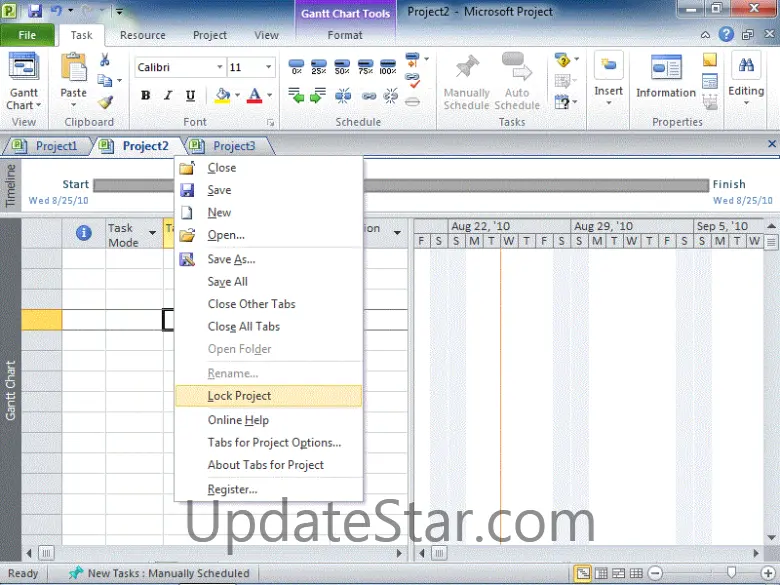Viewport: 780px width, 585px height.
Task: Click the Save icon in quick access toolbar
Action: point(35,10)
